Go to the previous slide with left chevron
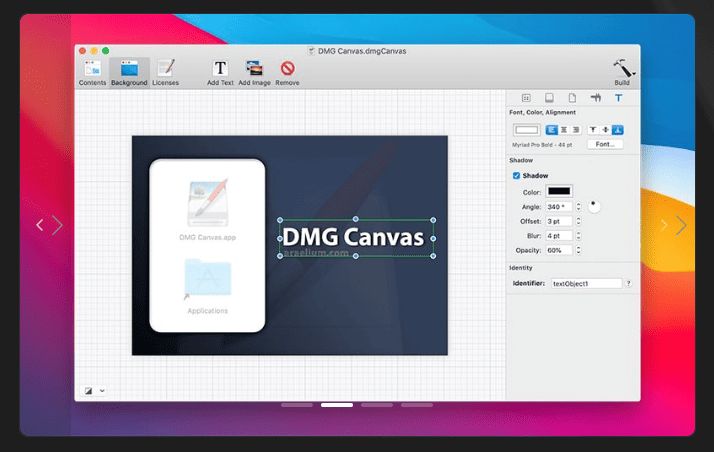The width and height of the screenshot is (714, 452). pos(40,225)
